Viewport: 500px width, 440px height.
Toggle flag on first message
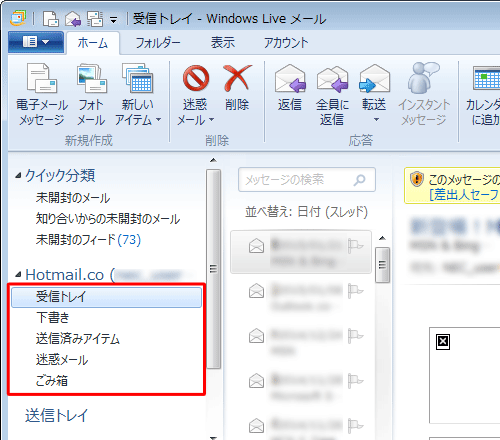pyautogui.click(x=355, y=246)
